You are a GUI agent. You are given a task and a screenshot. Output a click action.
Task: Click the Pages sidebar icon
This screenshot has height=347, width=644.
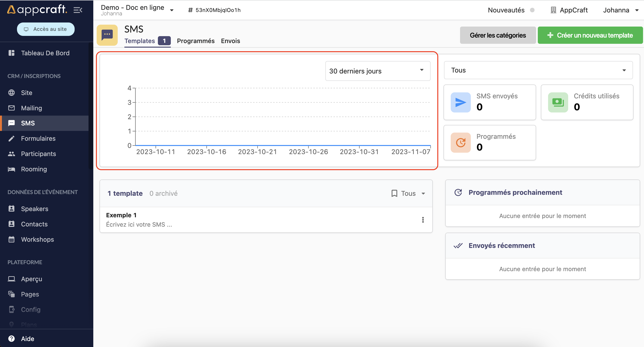11,294
